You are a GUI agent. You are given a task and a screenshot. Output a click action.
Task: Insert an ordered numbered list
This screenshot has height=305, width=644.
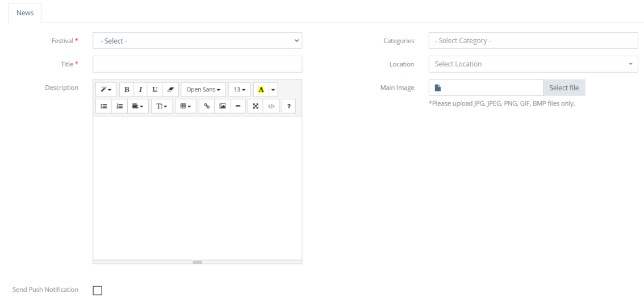click(x=119, y=106)
